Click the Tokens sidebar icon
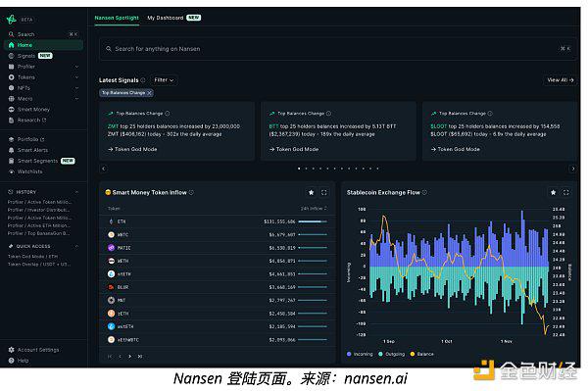This screenshot has height=391, width=588. (11, 77)
